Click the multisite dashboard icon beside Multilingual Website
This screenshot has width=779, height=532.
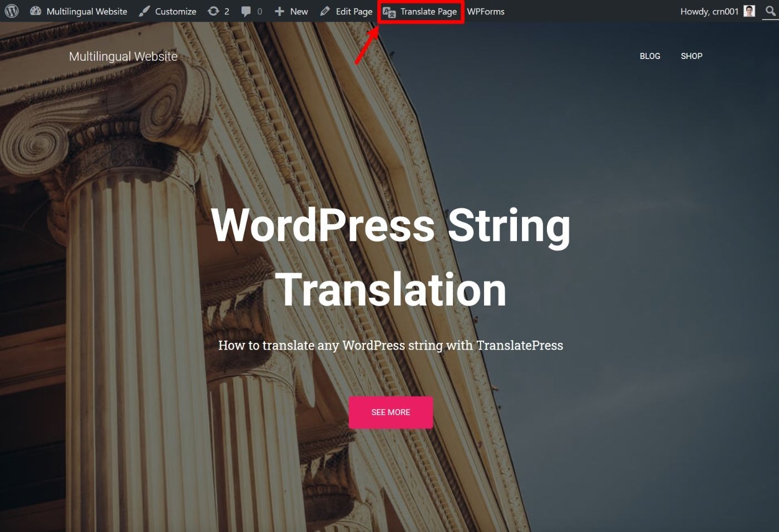coord(36,11)
